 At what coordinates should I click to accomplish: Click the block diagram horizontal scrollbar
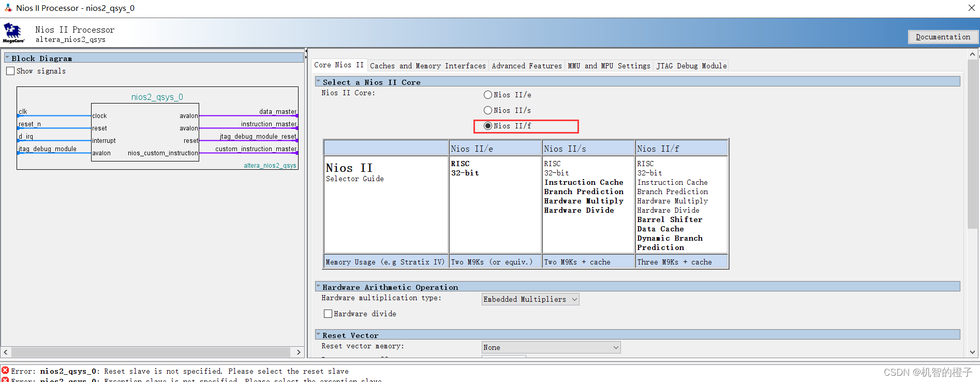coord(151,352)
